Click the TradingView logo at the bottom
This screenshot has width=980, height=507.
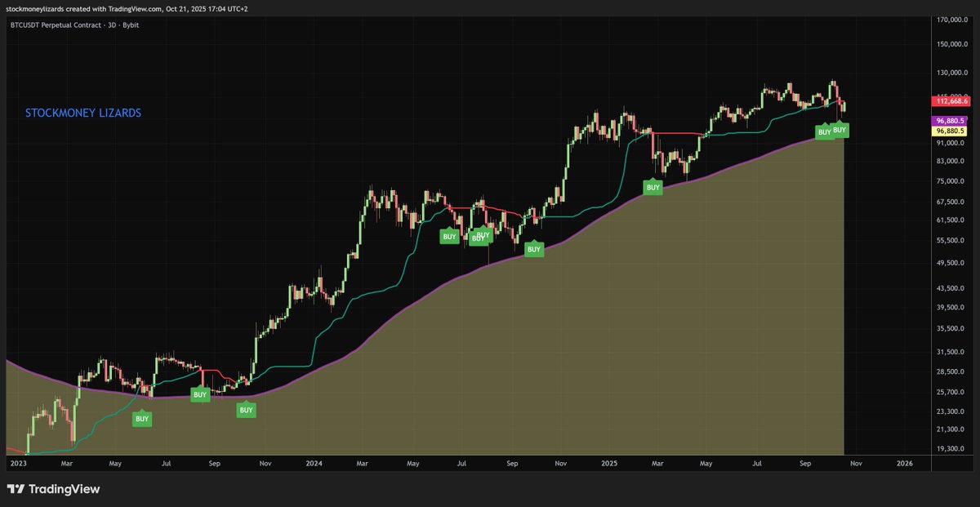click(53, 489)
